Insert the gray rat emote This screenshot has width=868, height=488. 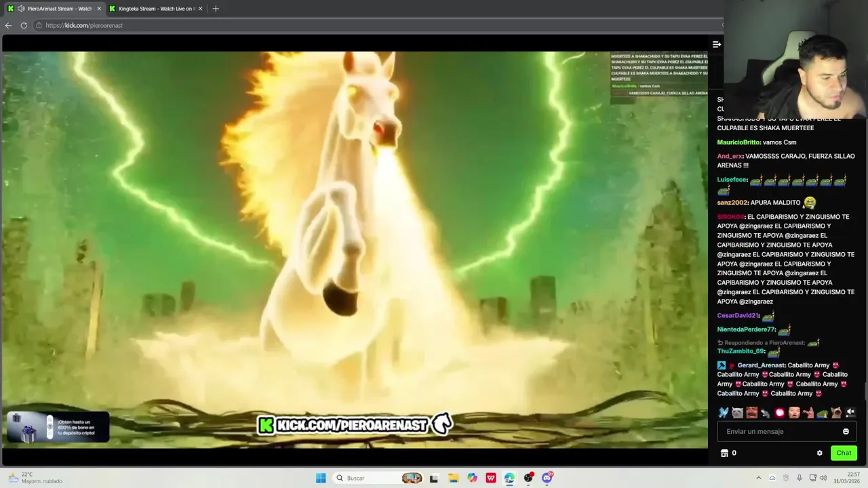(766, 412)
